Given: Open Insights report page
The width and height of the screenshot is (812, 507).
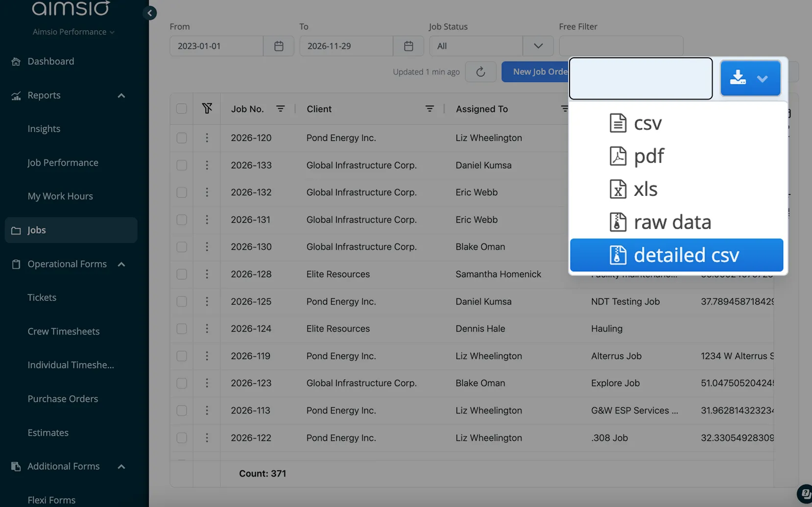Looking at the screenshot, I should click(44, 129).
